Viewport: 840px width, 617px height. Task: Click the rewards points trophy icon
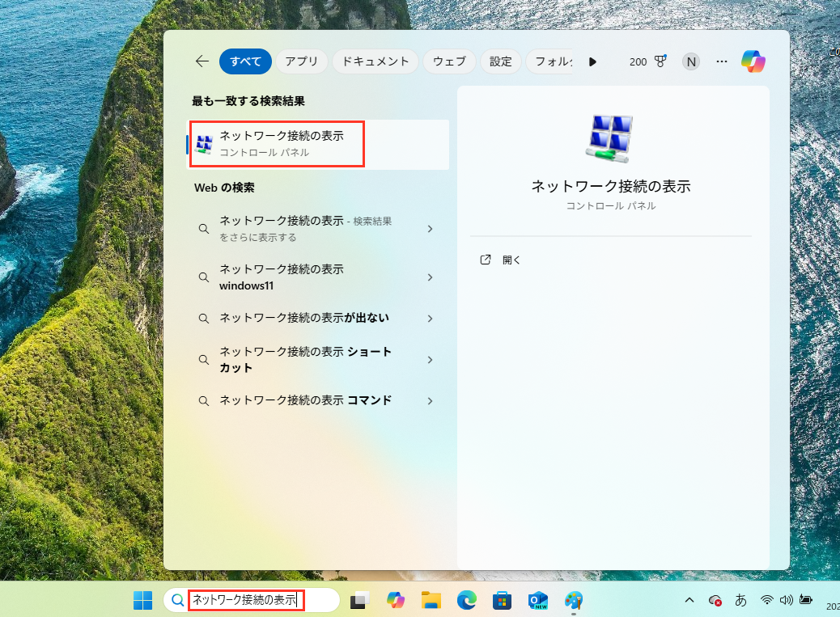pyautogui.click(x=660, y=61)
